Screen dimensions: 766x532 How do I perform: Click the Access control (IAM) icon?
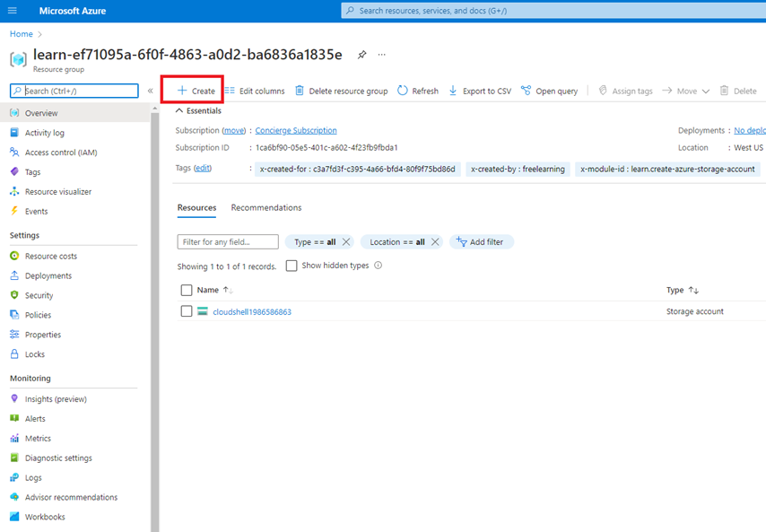[x=14, y=152]
